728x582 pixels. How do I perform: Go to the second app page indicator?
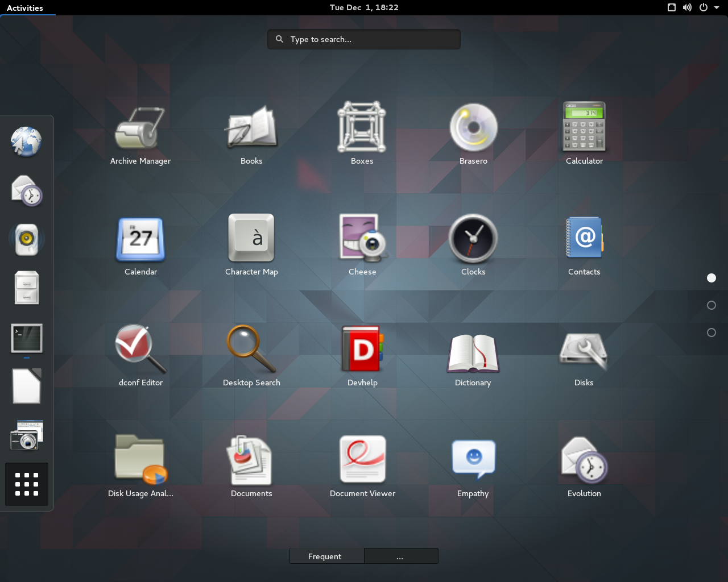pos(712,305)
